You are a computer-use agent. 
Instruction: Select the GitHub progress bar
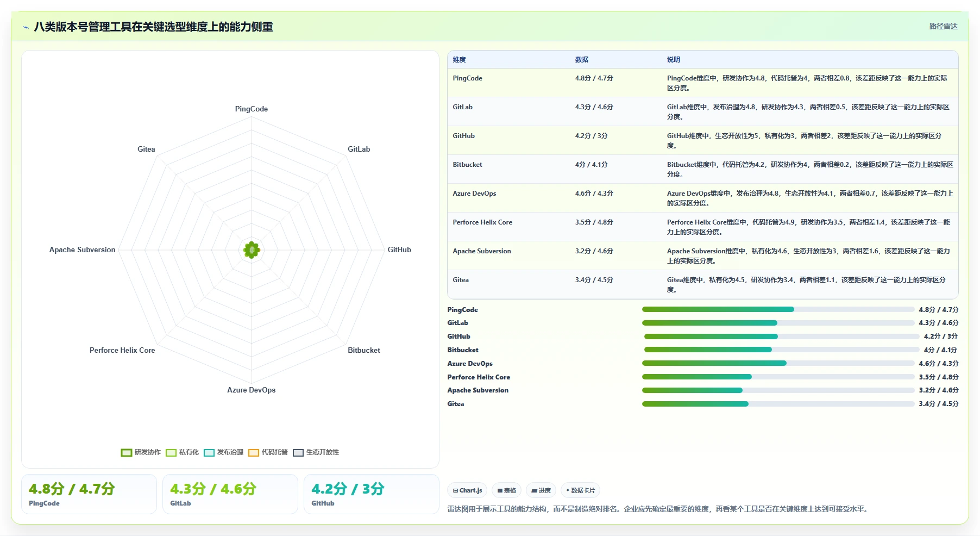tap(781, 336)
